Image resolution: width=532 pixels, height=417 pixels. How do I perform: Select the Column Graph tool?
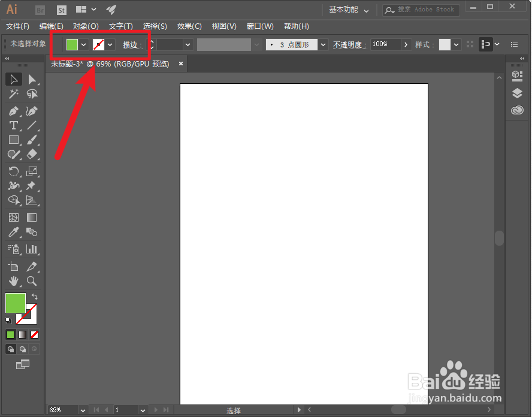coord(32,249)
